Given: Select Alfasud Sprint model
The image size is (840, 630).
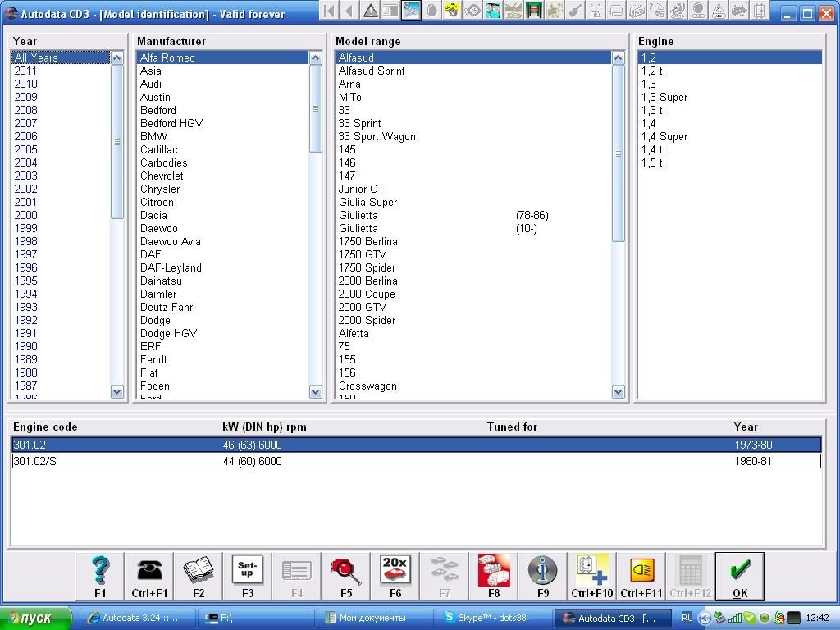Looking at the screenshot, I should coord(473,71).
